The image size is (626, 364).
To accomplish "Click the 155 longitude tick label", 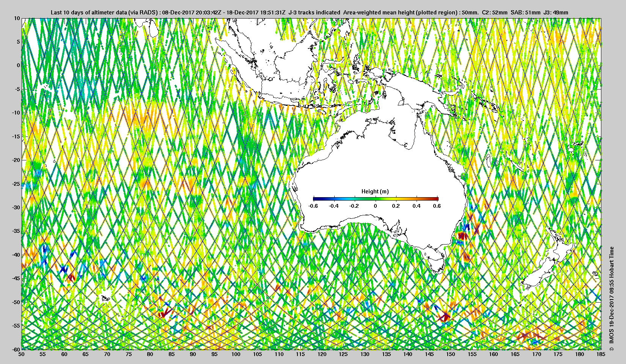I will (x=472, y=355).
